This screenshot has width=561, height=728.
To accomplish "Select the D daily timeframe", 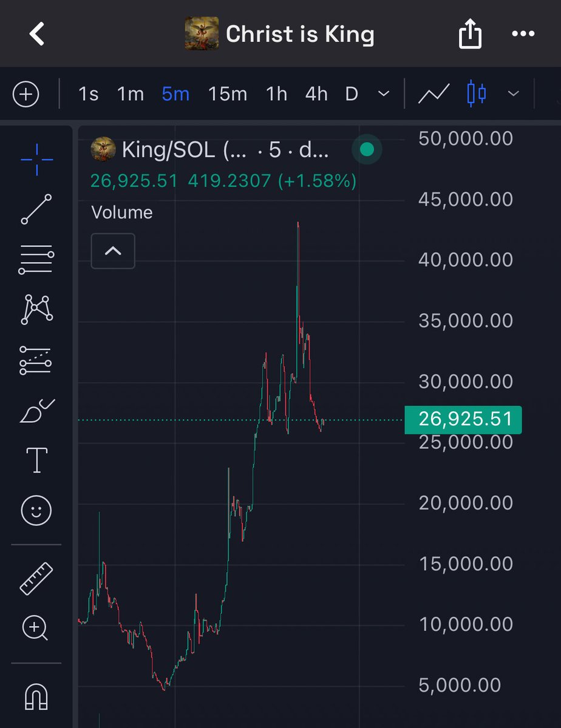I will point(352,94).
